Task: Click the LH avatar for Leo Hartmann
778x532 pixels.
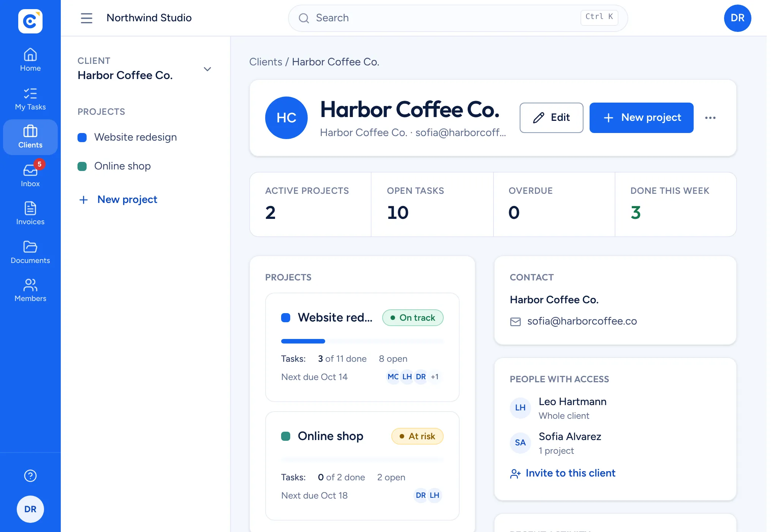Action: 520,408
